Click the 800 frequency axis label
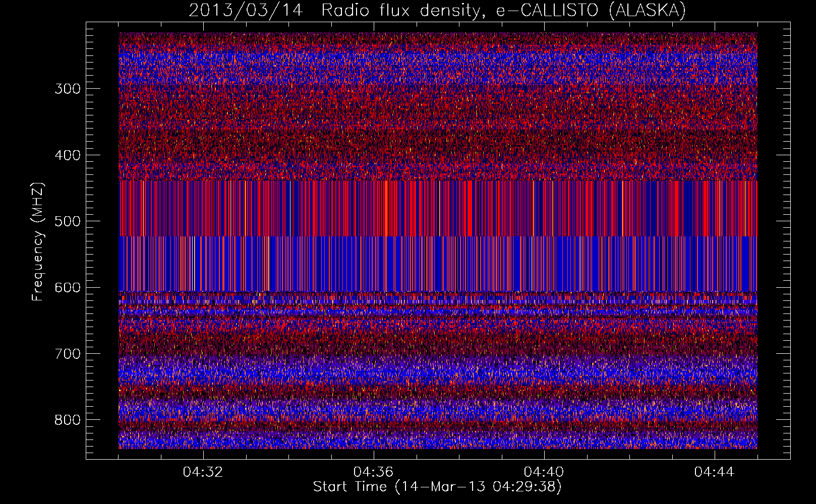The width and height of the screenshot is (816, 504). click(68, 420)
